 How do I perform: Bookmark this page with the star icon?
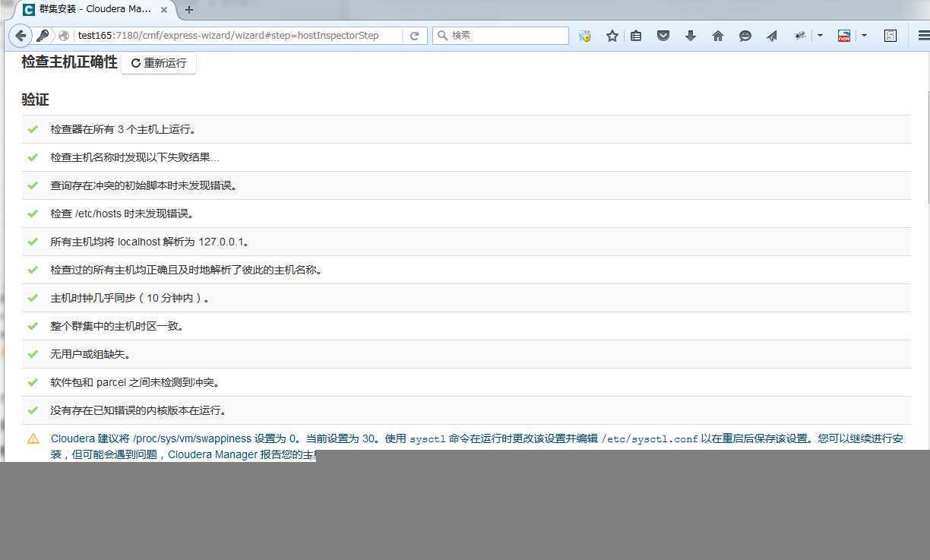tap(612, 36)
